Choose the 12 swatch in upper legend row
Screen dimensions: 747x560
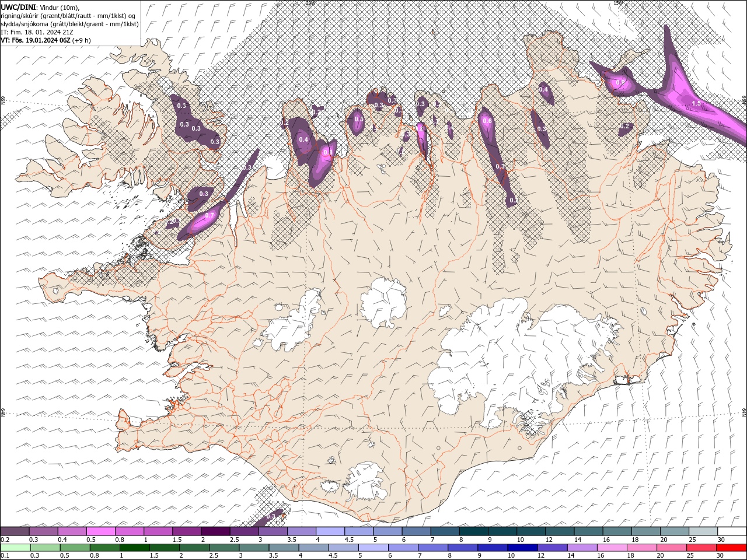click(558, 531)
